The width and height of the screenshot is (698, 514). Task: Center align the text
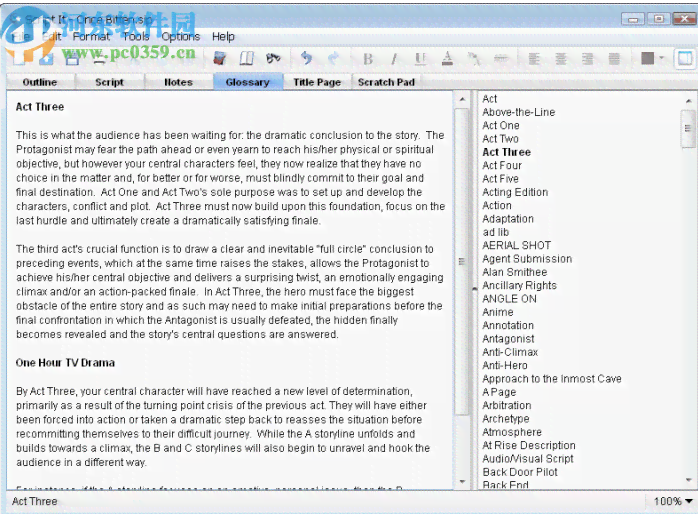(x=561, y=59)
